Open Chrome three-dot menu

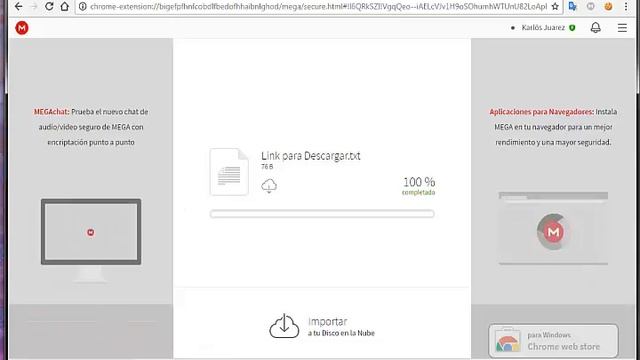click(x=626, y=7)
